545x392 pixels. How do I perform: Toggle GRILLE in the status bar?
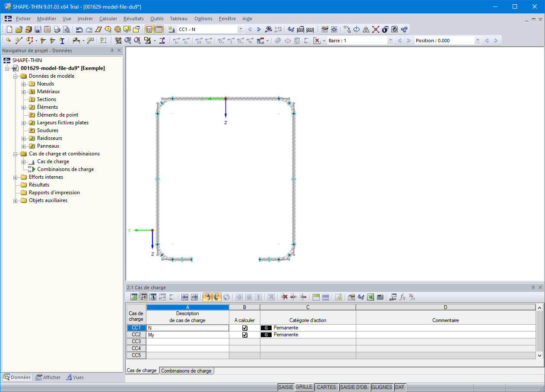(x=304, y=387)
